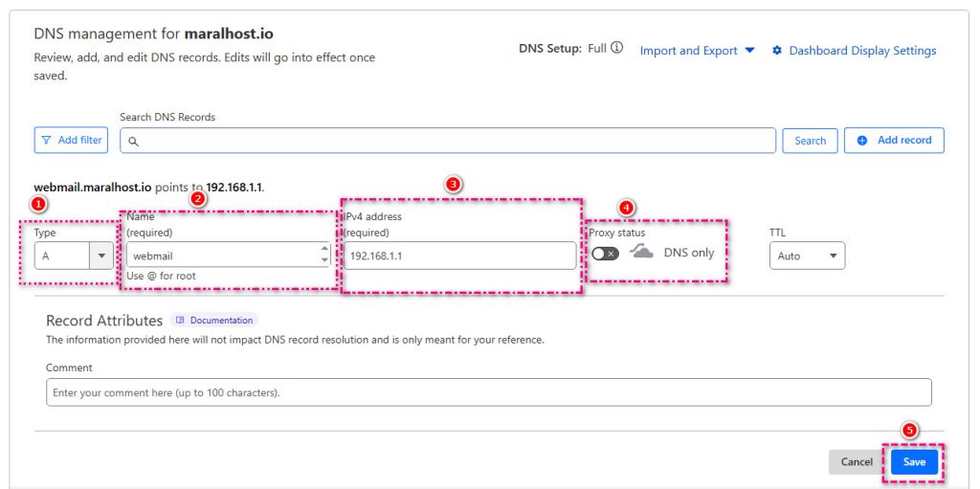
Task: Click the down arrow in Name field
Action: pyautogui.click(x=324, y=260)
